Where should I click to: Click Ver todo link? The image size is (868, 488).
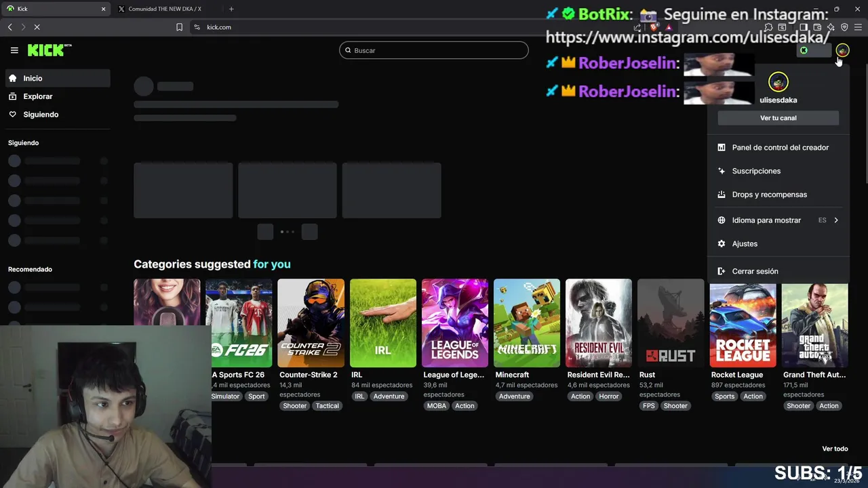point(835,449)
